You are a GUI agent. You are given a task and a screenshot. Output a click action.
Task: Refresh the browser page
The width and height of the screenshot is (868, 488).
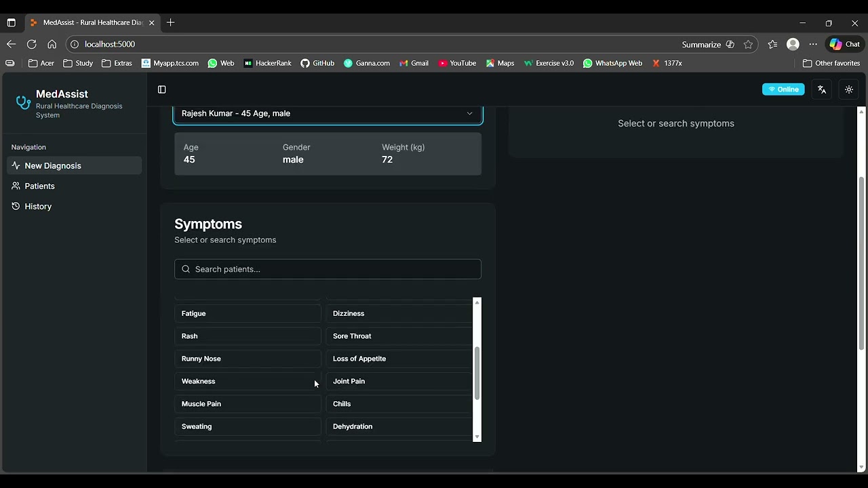coord(31,44)
